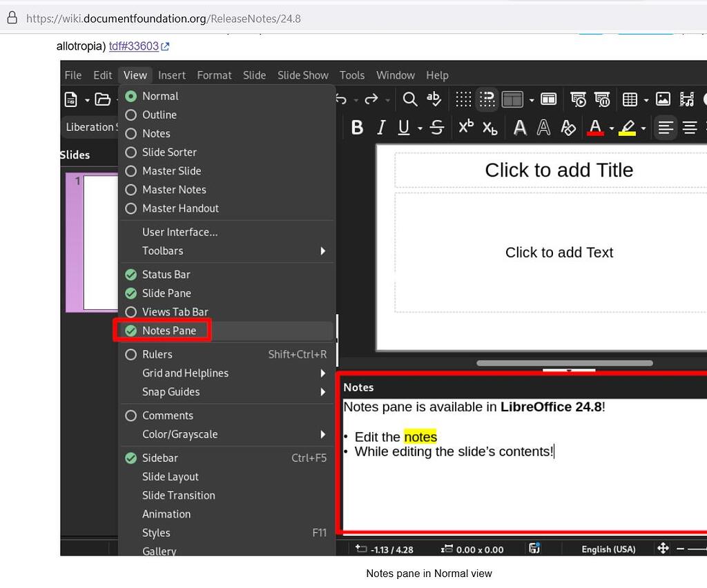Screen dimensions: 707x588
Task: Insert an image via the toolbar
Action: pos(664,99)
